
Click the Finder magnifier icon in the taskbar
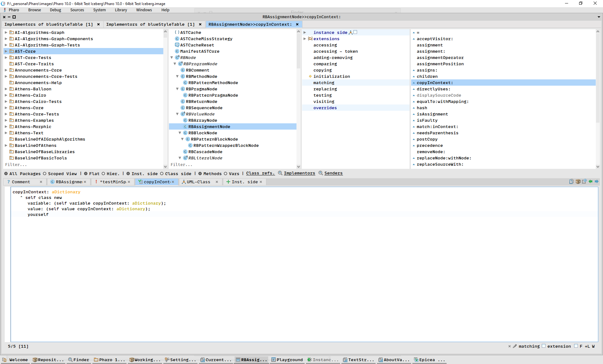tap(70, 360)
